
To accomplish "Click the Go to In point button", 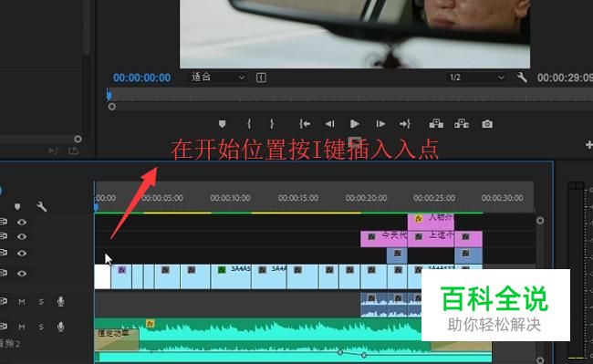I will point(305,123).
